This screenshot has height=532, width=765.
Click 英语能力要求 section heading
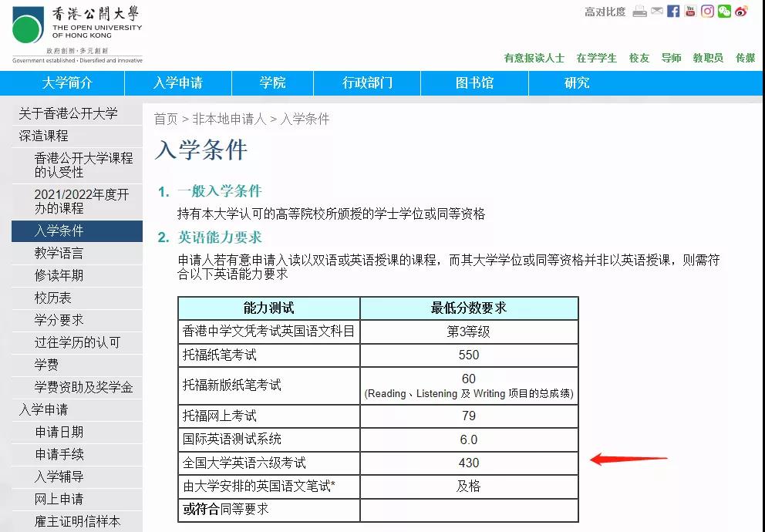[x=220, y=237]
